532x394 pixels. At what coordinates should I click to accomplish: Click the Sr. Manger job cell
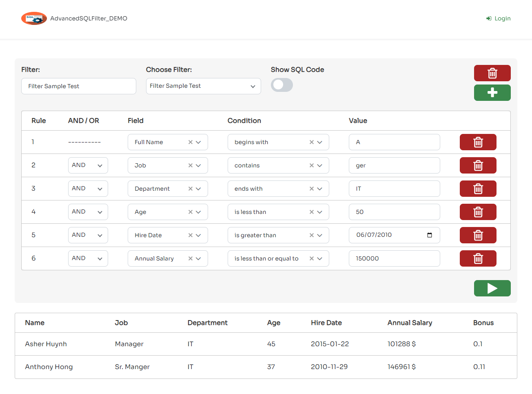[x=132, y=367]
